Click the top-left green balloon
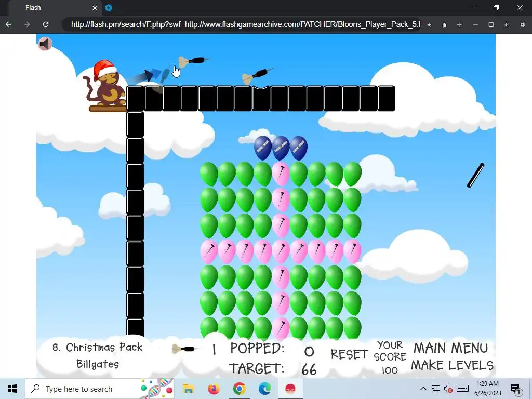Screen dimensions: 532x399 tap(209, 174)
